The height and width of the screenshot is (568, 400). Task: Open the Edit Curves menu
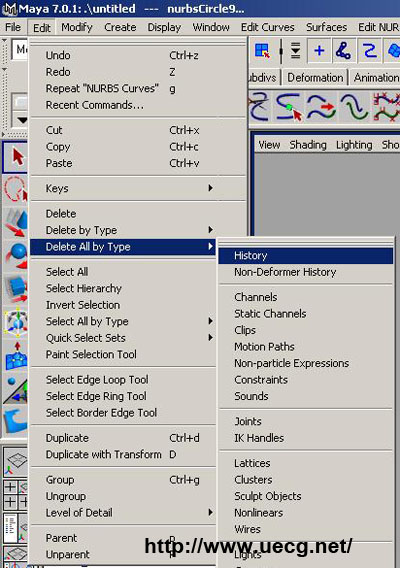click(268, 27)
